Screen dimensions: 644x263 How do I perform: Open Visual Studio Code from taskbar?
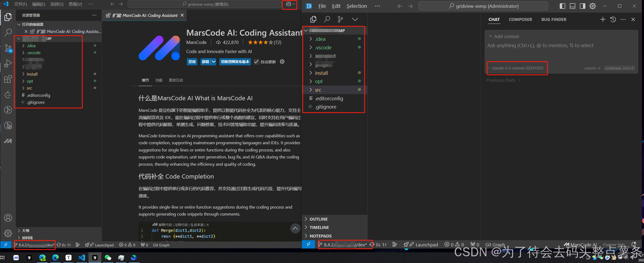coord(82,258)
